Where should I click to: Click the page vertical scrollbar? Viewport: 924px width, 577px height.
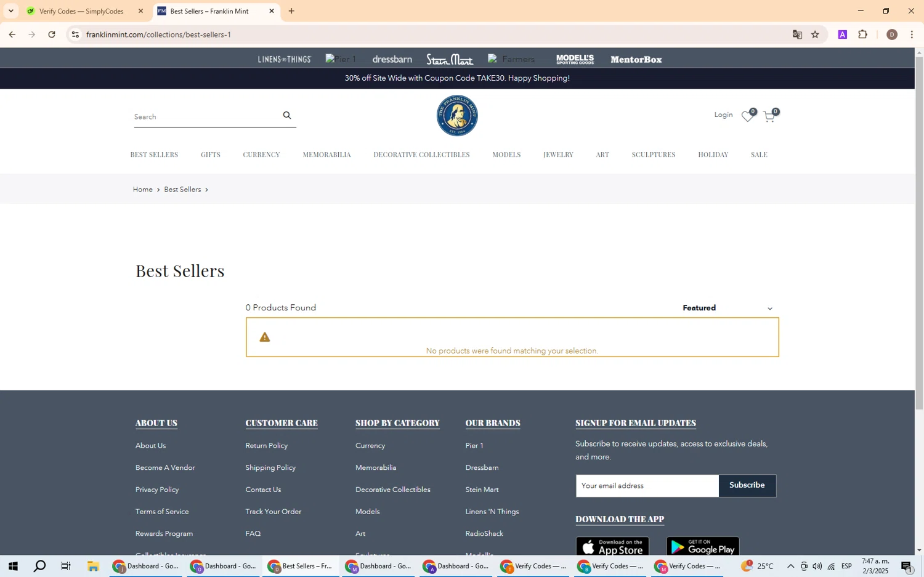coord(919,232)
